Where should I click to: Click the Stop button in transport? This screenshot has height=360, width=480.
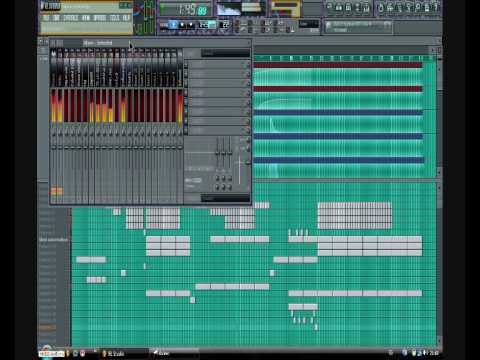point(182,25)
